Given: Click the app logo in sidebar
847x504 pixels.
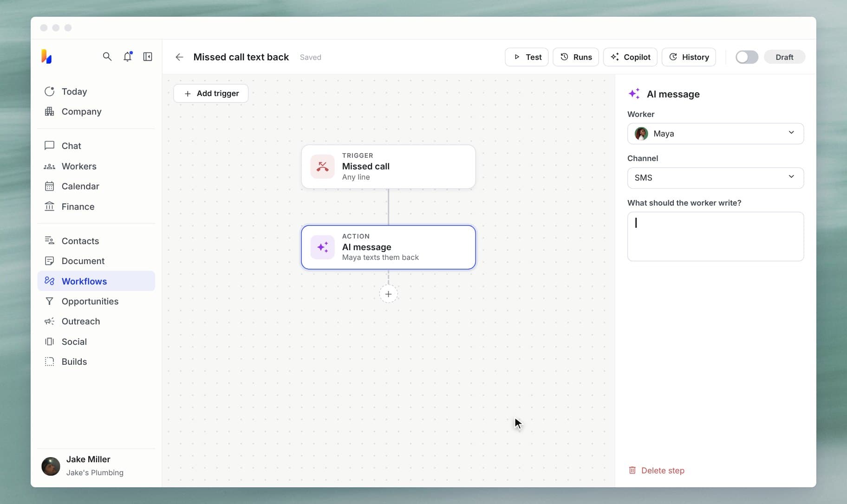Looking at the screenshot, I should click(x=46, y=56).
